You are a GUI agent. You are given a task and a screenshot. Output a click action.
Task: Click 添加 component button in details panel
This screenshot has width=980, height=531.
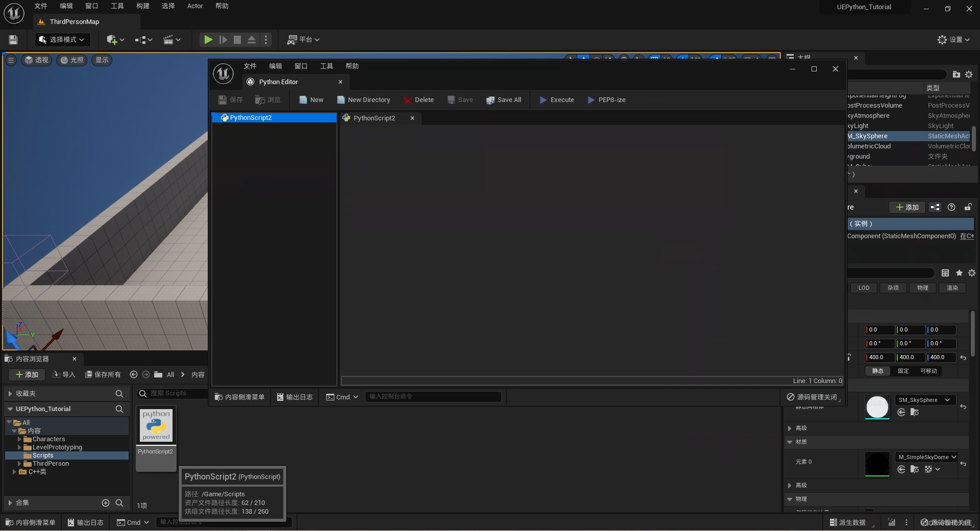pos(908,208)
